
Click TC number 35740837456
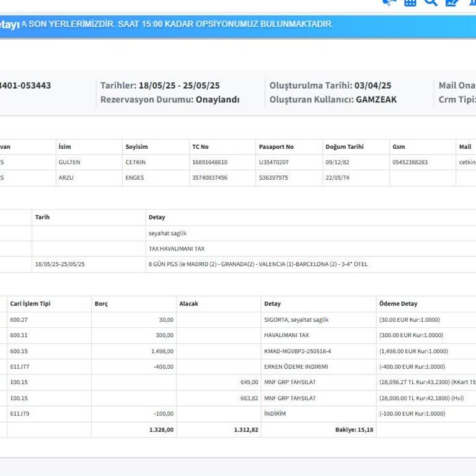(209, 178)
